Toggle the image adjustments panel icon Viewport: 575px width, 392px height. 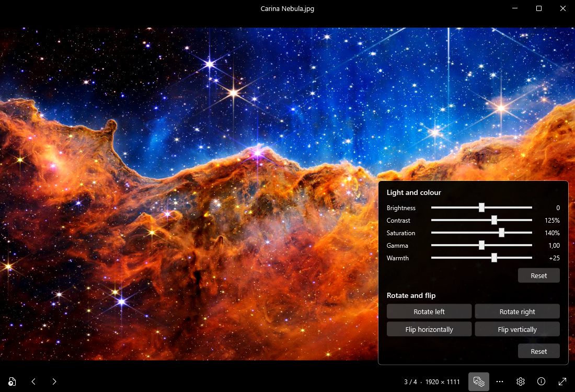pyautogui.click(x=478, y=382)
